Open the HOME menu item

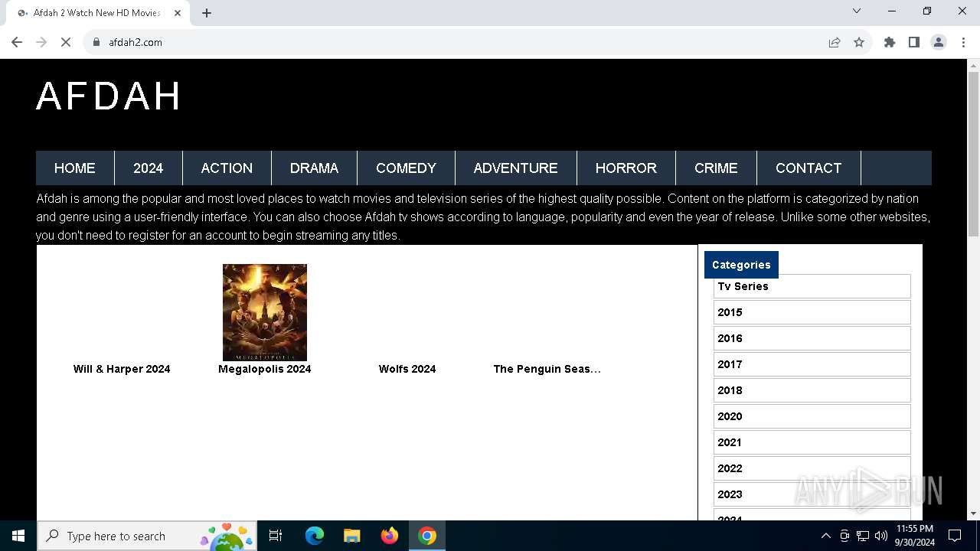point(75,168)
